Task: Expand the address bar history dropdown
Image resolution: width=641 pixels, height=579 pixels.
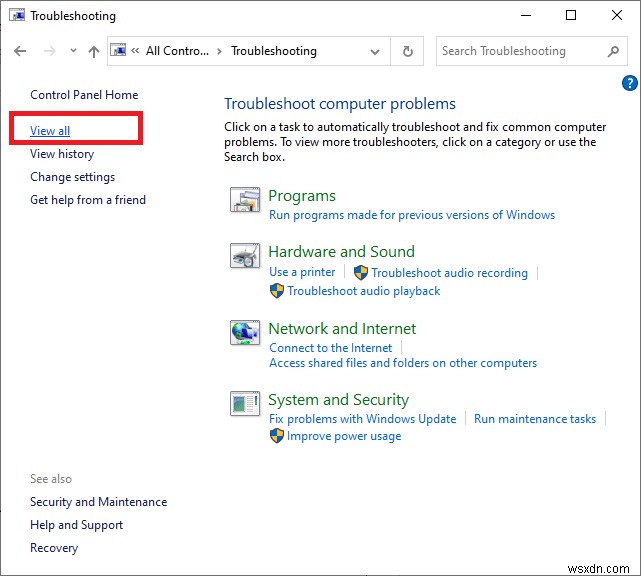Action: point(374,52)
